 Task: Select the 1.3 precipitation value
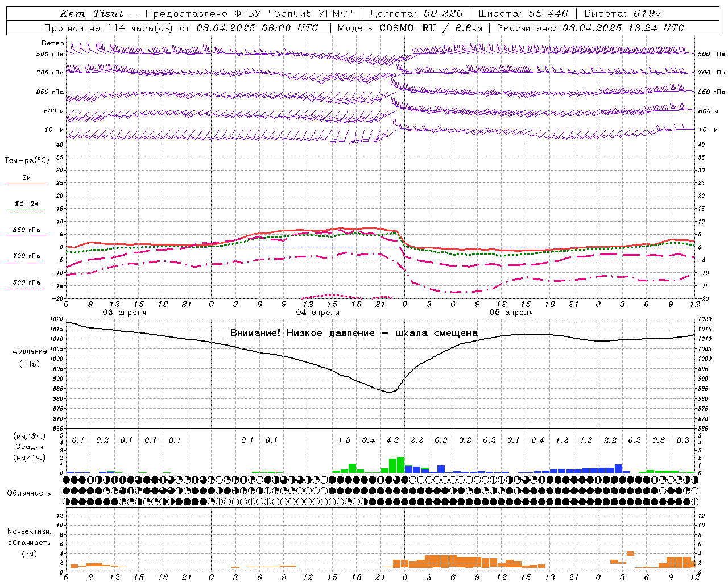pyautogui.click(x=586, y=440)
